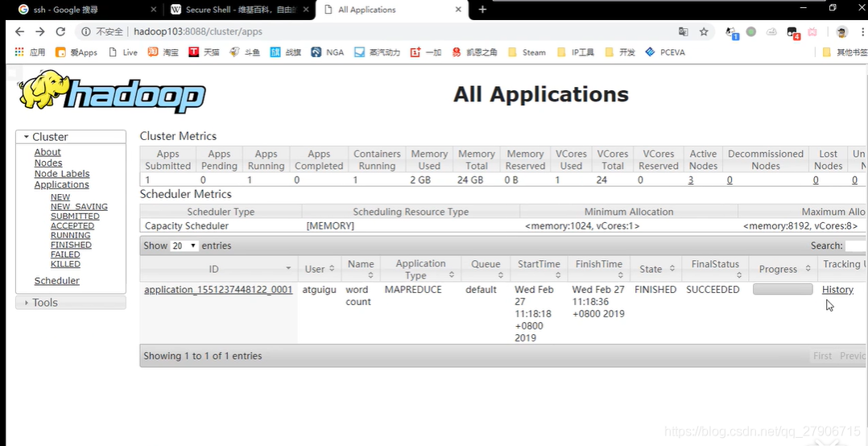
Task: Open the Show entries count dropdown
Action: point(184,246)
